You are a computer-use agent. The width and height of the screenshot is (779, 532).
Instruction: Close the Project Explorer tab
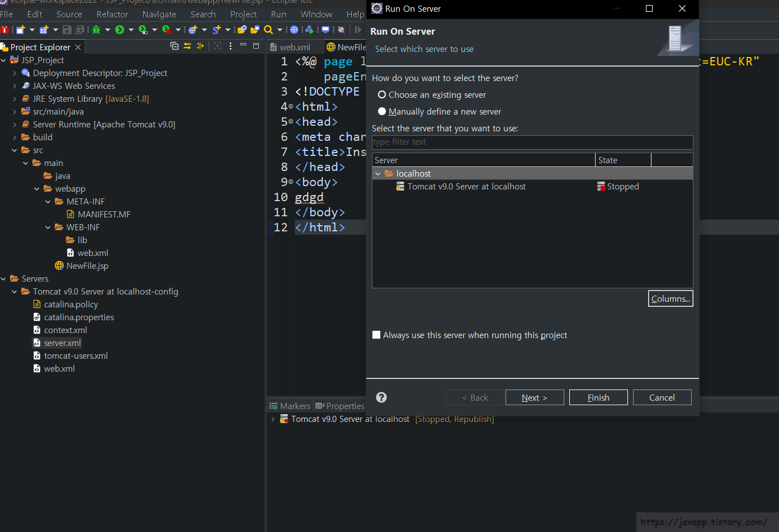[78, 47]
